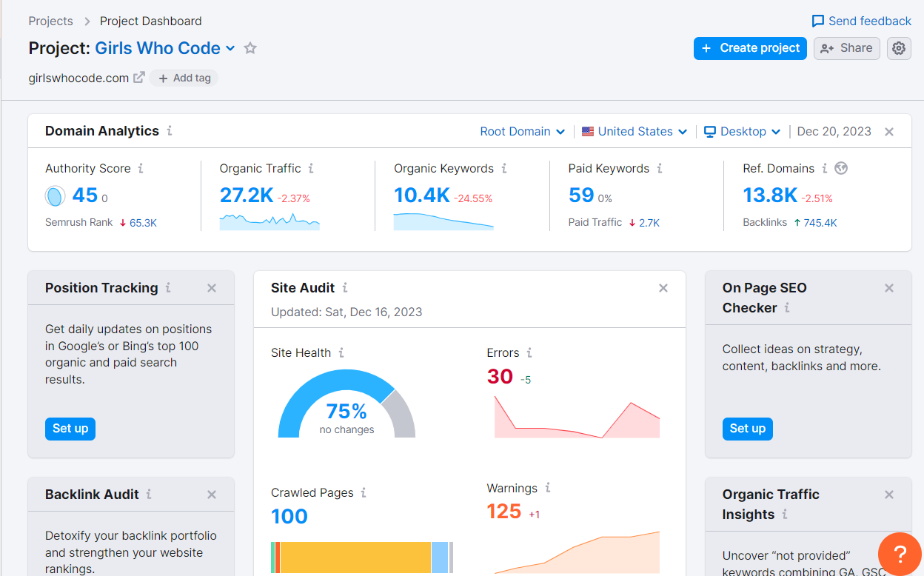Image resolution: width=924 pixels, height=576 pixels.
Task: Click the Site Health info icon
Action: click(341, 352)
